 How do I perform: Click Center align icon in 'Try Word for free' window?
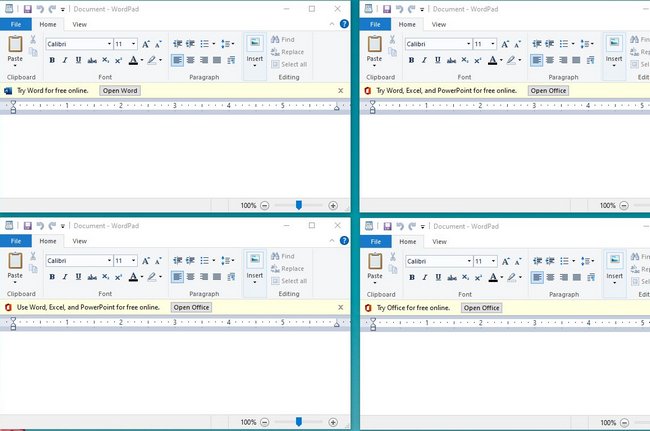[190, 60]
